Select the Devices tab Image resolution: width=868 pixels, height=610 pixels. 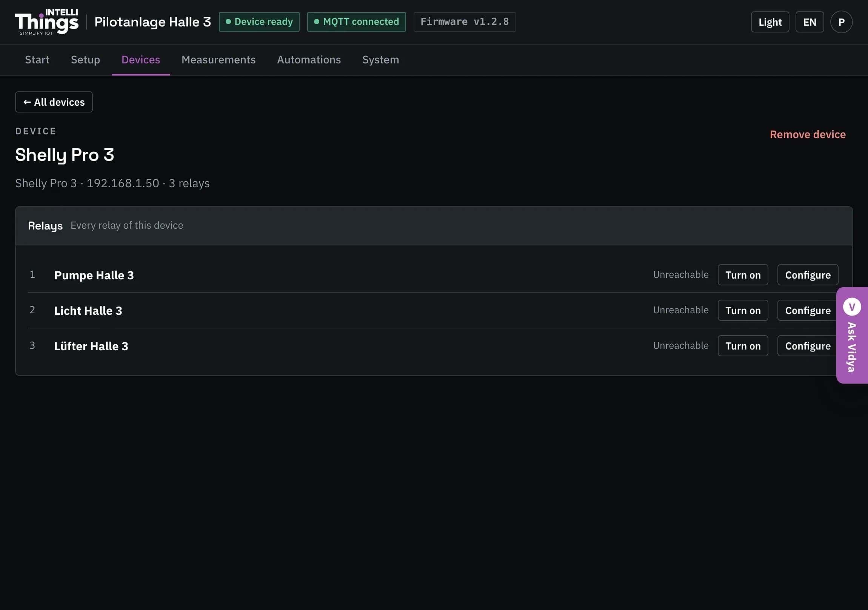pos(141,60)
